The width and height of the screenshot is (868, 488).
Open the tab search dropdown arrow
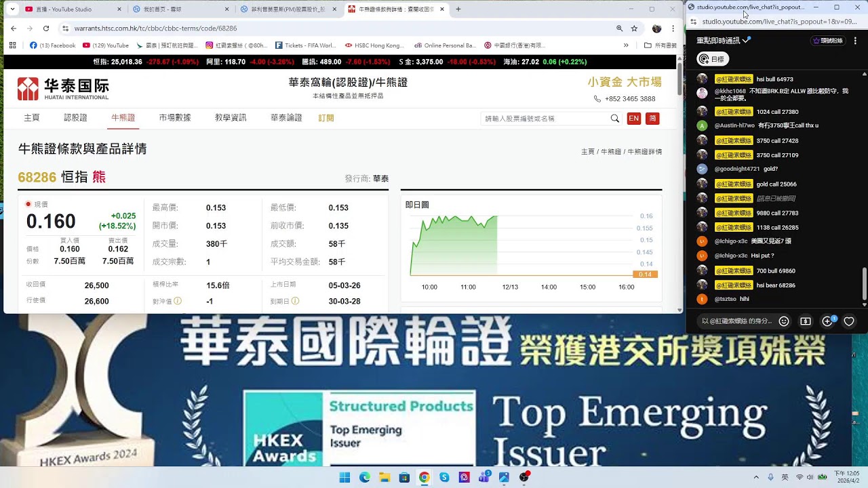12,9
